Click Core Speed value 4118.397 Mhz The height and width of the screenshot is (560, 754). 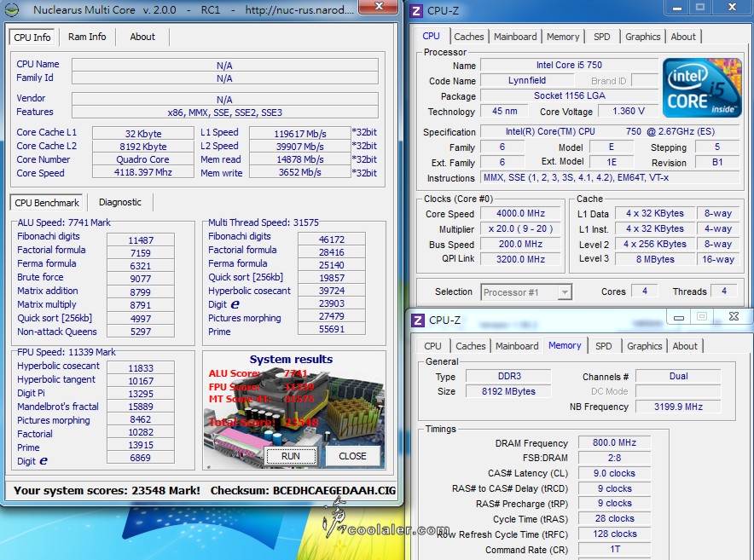[x=142, y=172]
